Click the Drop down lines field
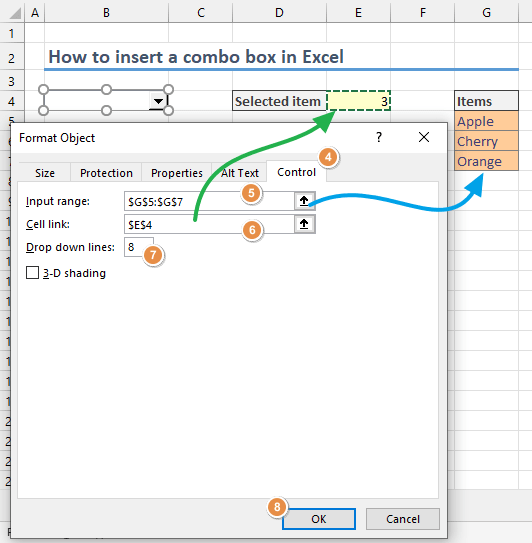This screenshot has width=532, height=543. coord(139,247)
